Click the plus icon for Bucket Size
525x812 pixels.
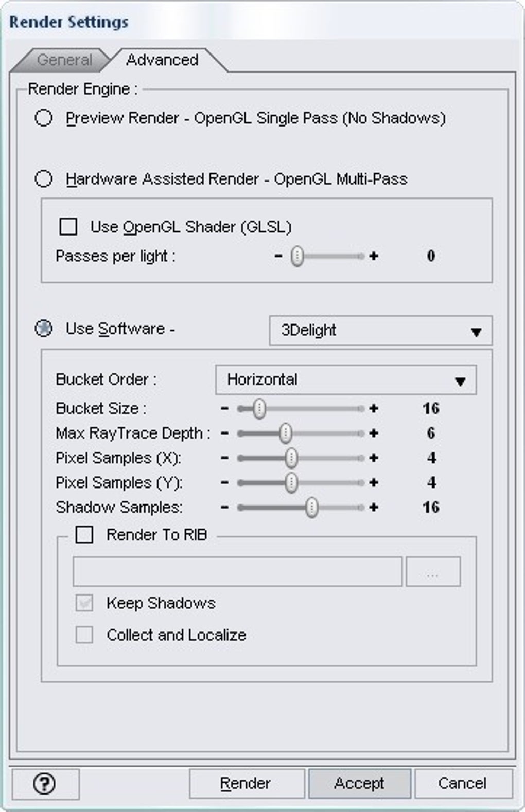tap(374, 409)
